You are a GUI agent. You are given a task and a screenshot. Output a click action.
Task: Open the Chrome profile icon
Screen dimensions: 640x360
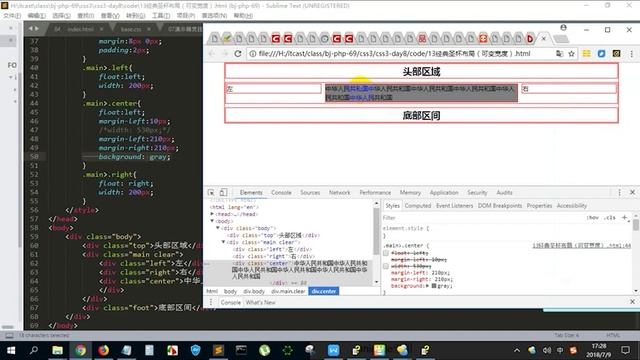point(563,28)
